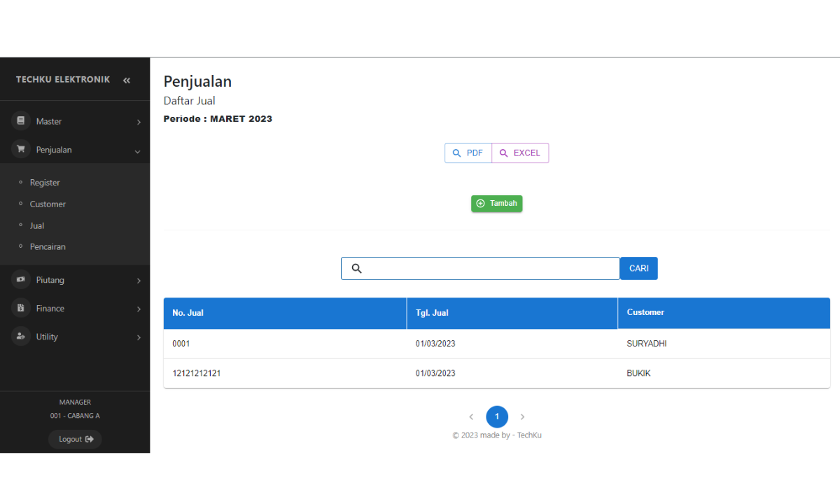Image resolution: width=840 pixels, height=504 pixels.
Task: Go to next page arrow
Action: pos(522,417)
